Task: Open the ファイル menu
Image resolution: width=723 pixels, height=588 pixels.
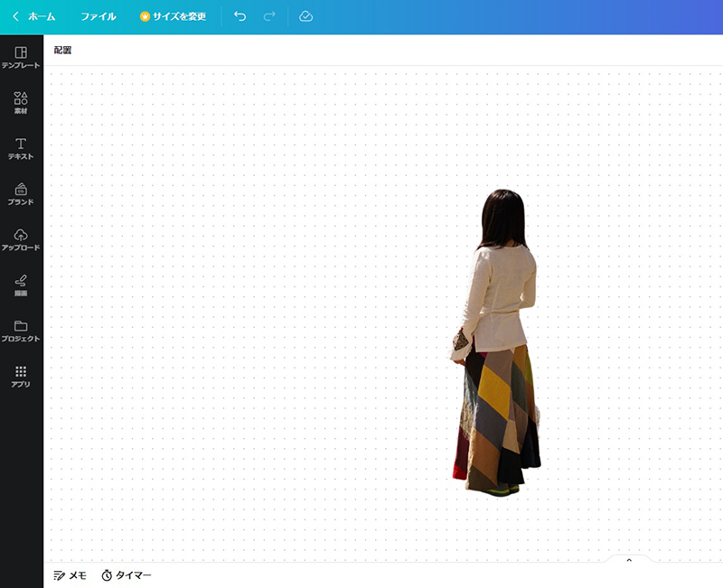Action: pos(97,15)
